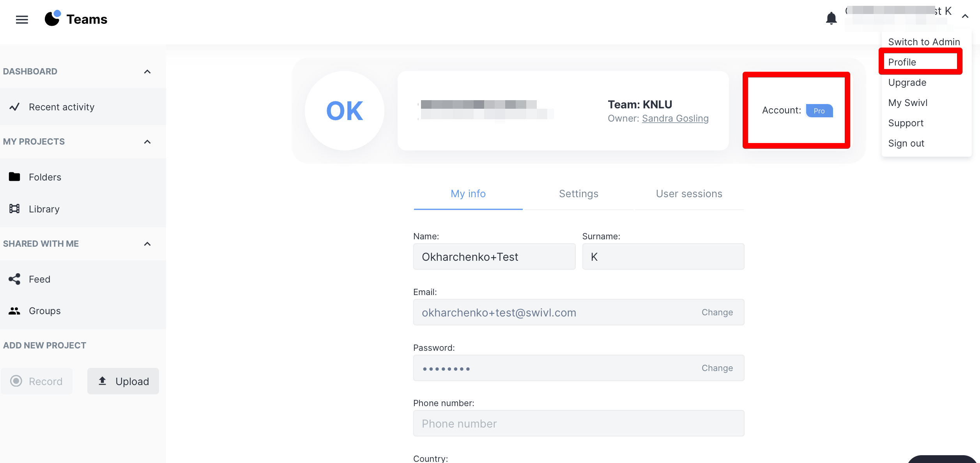Switch to the User sessions tab
This screenshot has height=463, width=980.
[689, 194]
